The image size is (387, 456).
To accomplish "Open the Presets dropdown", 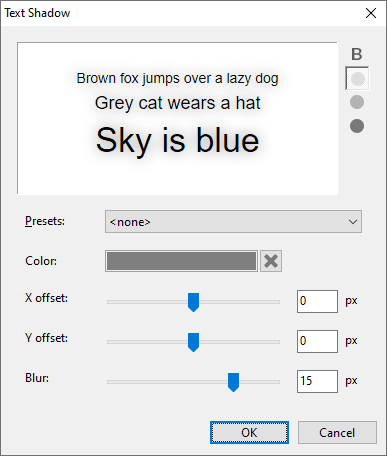I will tap(233, 222).
